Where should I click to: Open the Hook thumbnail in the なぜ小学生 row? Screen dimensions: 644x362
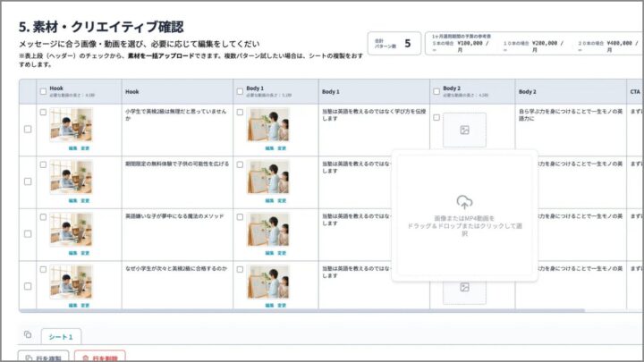tap(71, 282)
